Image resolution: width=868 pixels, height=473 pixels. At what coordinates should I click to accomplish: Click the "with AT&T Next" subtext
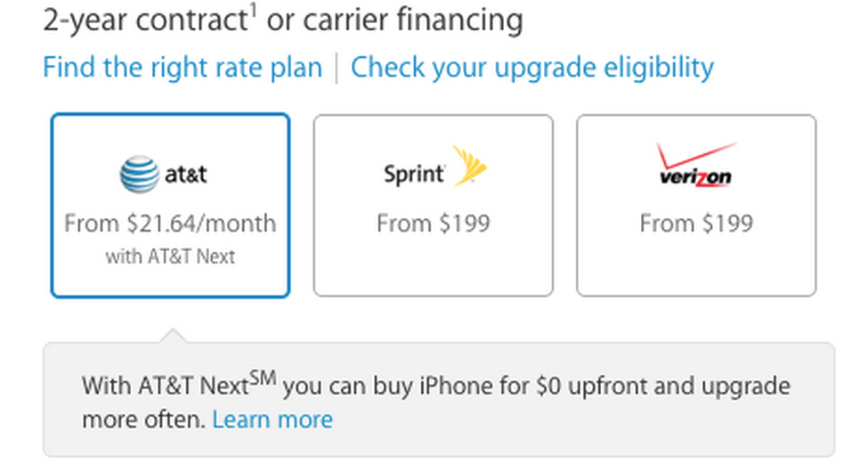[170, 257]
